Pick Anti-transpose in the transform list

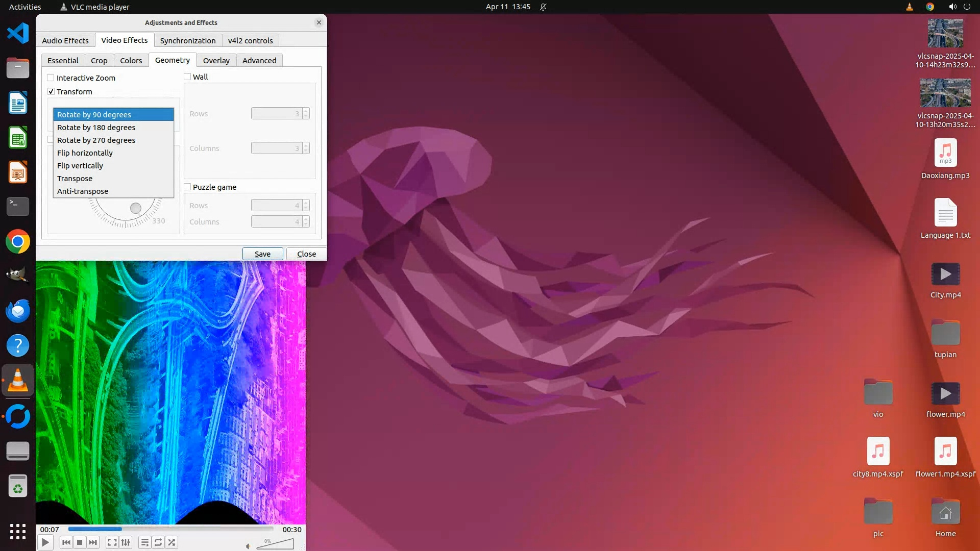[x=83, y=191]
